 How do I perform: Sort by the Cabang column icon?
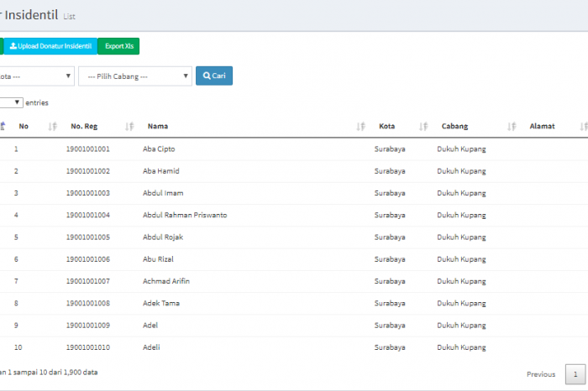[512, 126]
